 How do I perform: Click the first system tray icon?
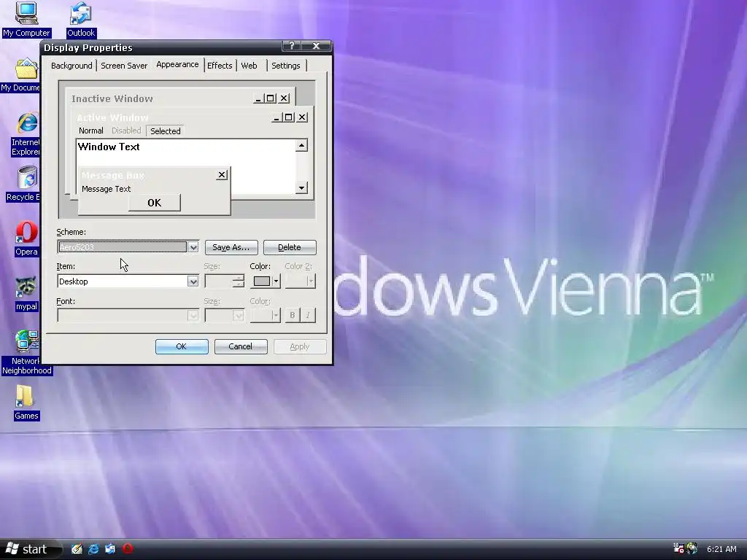click(x=678, y=548)
